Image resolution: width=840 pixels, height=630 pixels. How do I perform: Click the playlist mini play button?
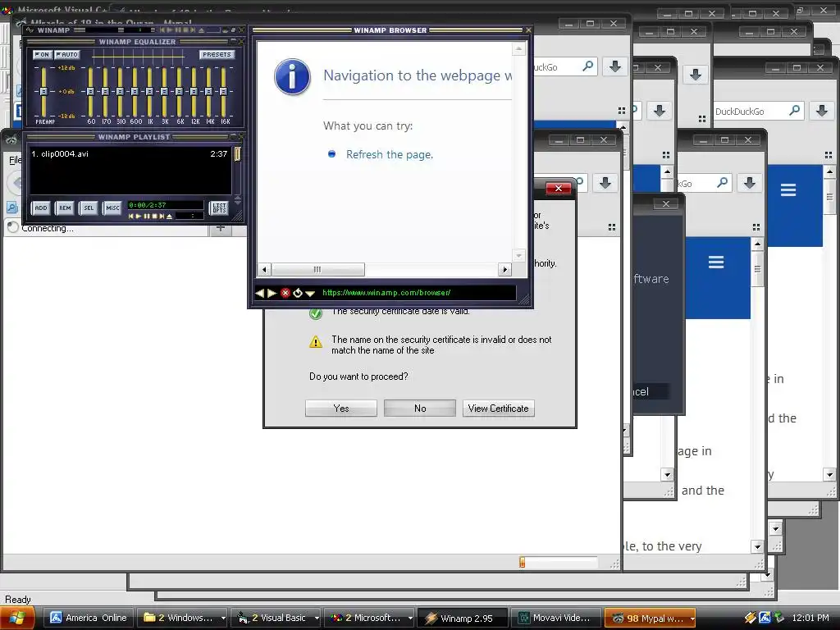click(138, 217)
